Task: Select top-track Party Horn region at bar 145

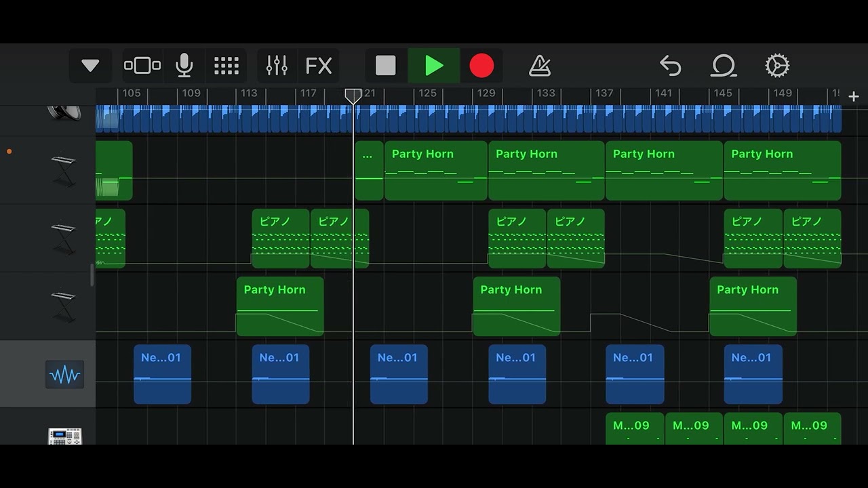Action: pos(783,171)
